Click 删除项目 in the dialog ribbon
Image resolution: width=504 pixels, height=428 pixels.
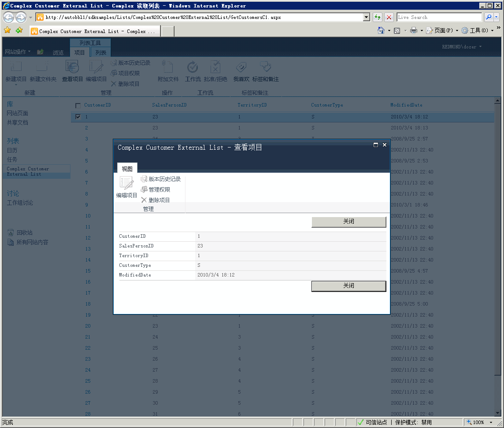click(x=156, y=200)
